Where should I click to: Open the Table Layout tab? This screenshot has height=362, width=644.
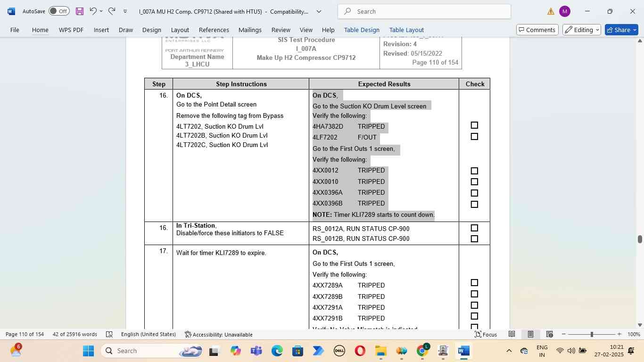pyautogui.click(x=406, y=30)
